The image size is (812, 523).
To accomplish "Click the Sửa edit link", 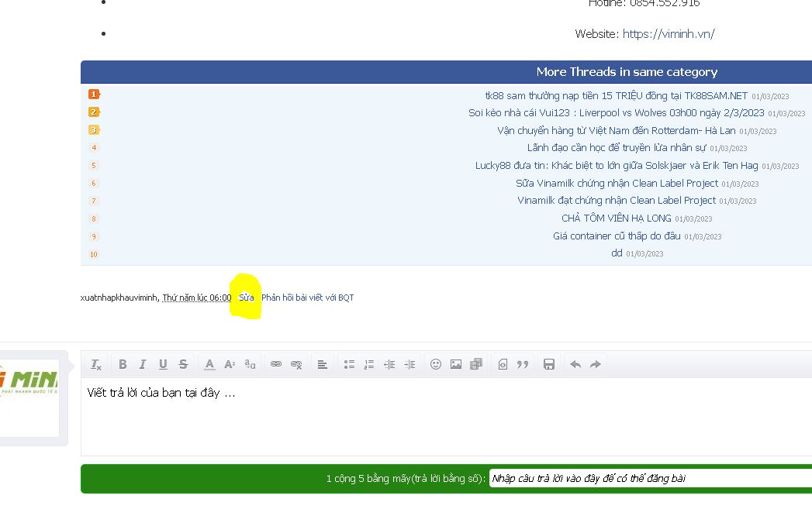I will tap(247, 298).
